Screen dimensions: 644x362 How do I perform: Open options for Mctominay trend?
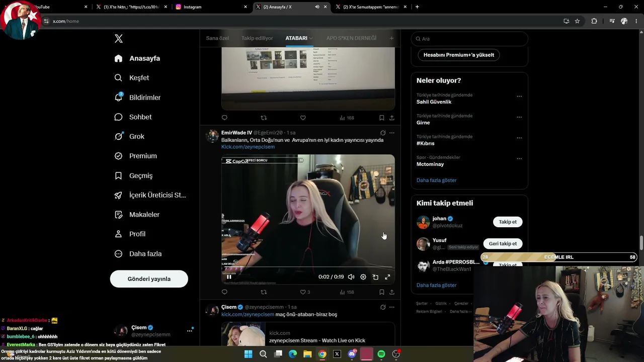519,159
